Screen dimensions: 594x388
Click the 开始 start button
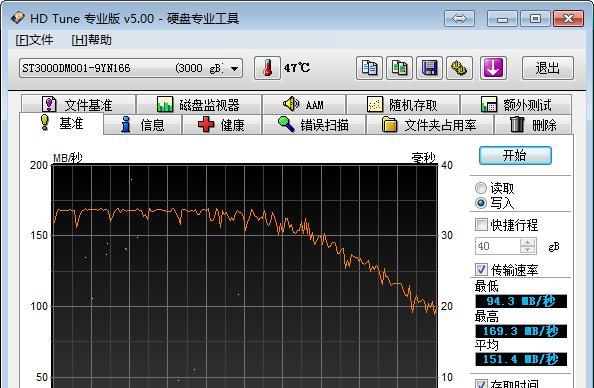[x=515, y=155]
